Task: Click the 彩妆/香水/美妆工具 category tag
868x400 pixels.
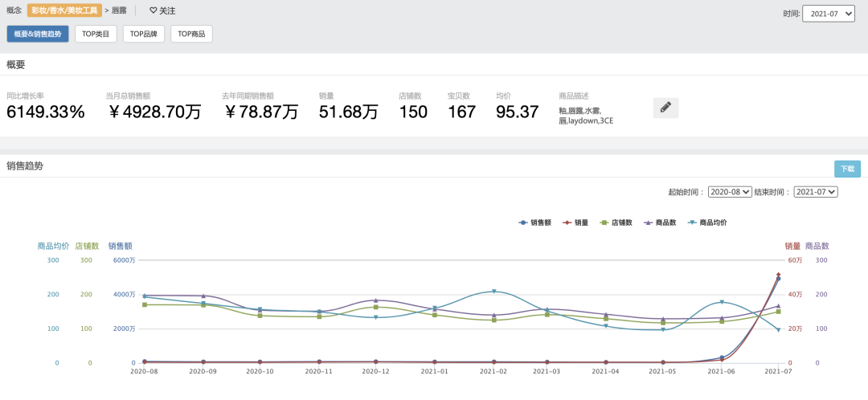Action: click(x=65, y=10)
